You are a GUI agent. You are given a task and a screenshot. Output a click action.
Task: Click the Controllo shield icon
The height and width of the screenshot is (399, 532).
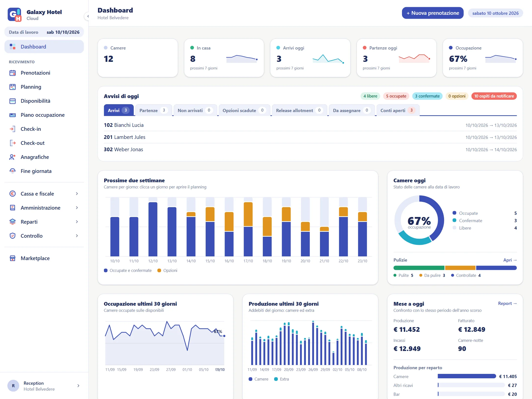[x=13, y=236]
